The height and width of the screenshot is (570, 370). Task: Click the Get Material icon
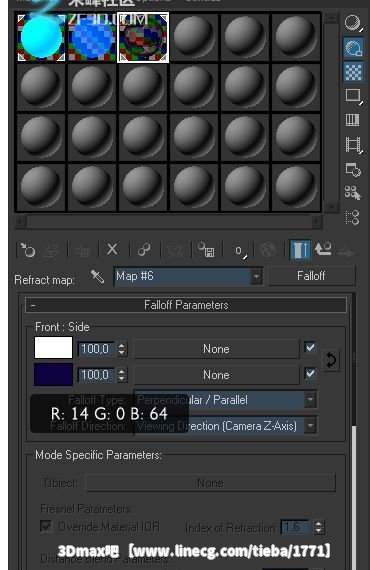coord(28,250)
